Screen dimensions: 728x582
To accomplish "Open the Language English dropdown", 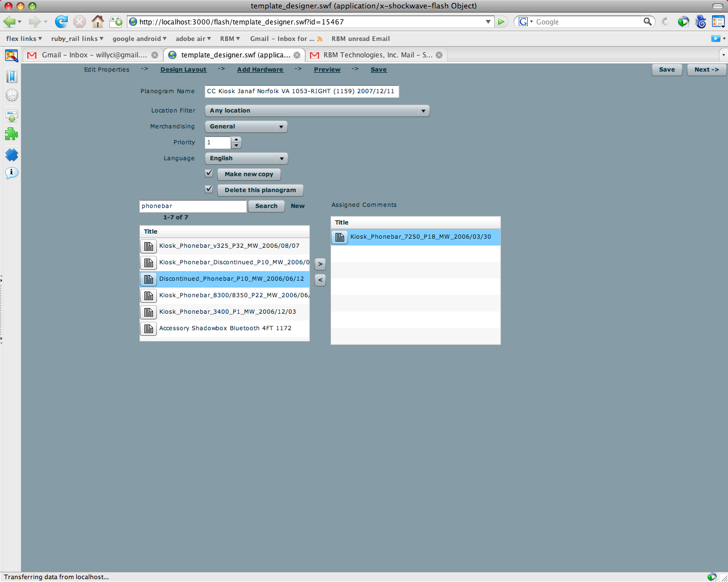I will [282, 158].
